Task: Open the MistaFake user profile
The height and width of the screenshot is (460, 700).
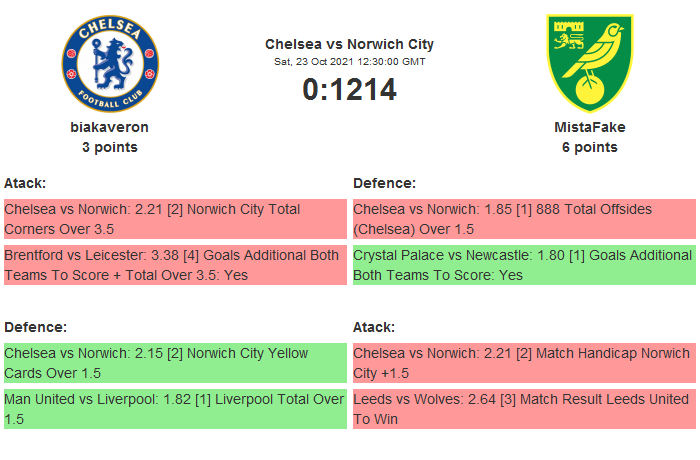Action: tap(589, 127)
